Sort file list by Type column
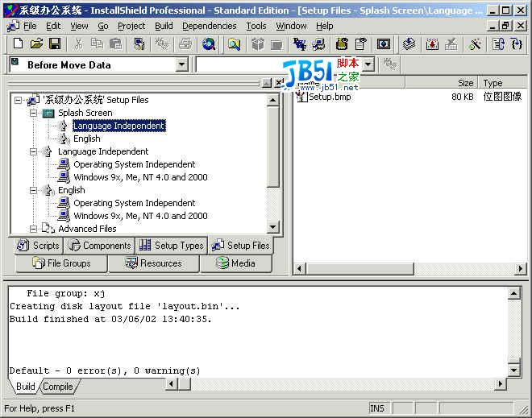Image resolution: width=532 pixels, height=418 pixels. coord(502,83)
